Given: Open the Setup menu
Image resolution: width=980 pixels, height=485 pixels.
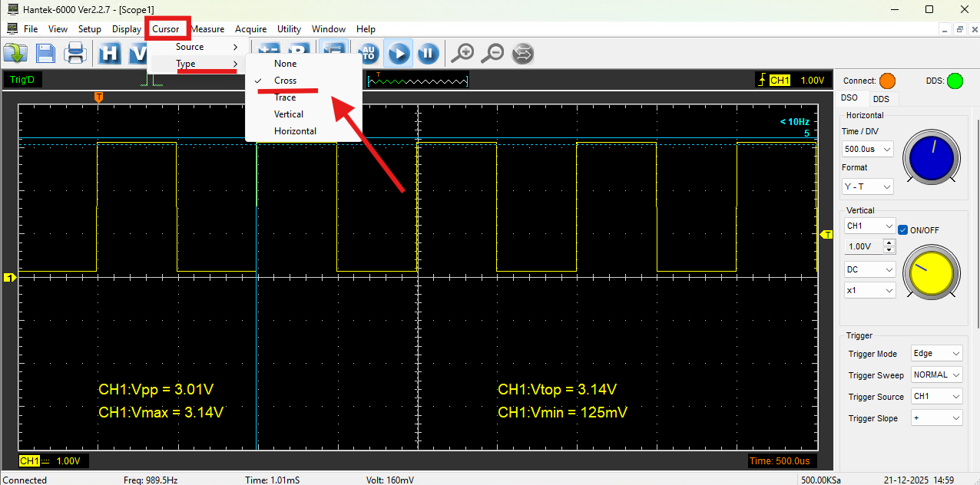Looking at the screenshot, I should click(90, 29).
